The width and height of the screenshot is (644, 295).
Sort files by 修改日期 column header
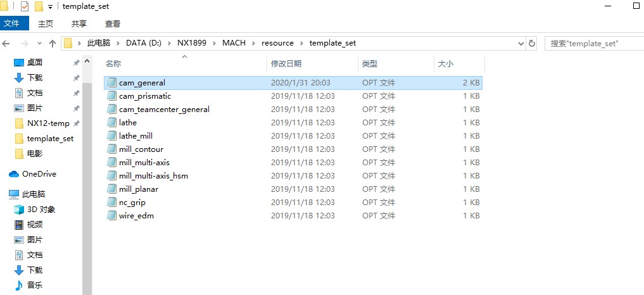(x=286, y=64)
